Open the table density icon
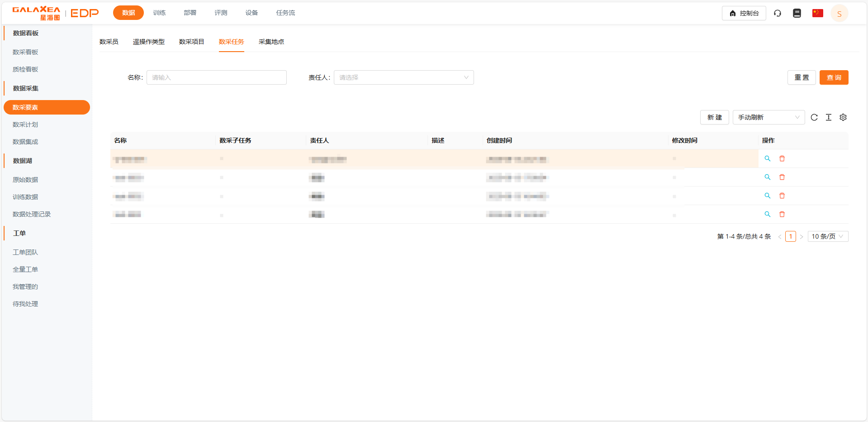The image size is (868, 422). pyautogui.click(x=829, y=117)
